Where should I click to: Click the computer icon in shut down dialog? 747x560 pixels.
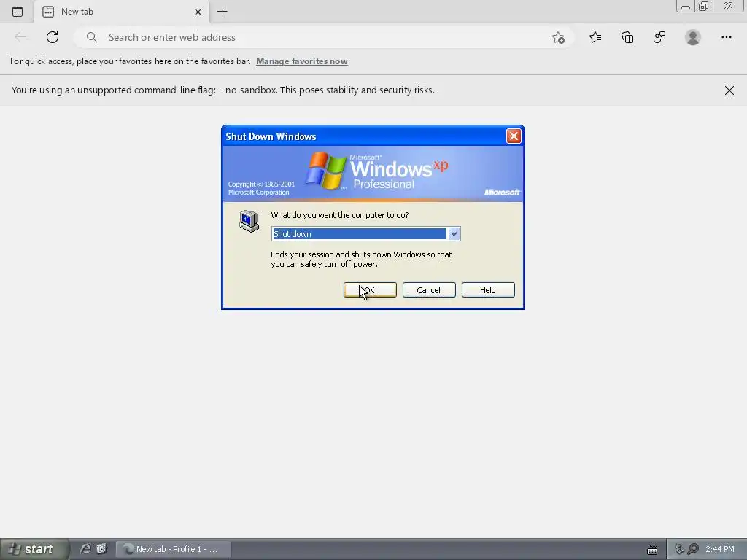coord(249,221)
